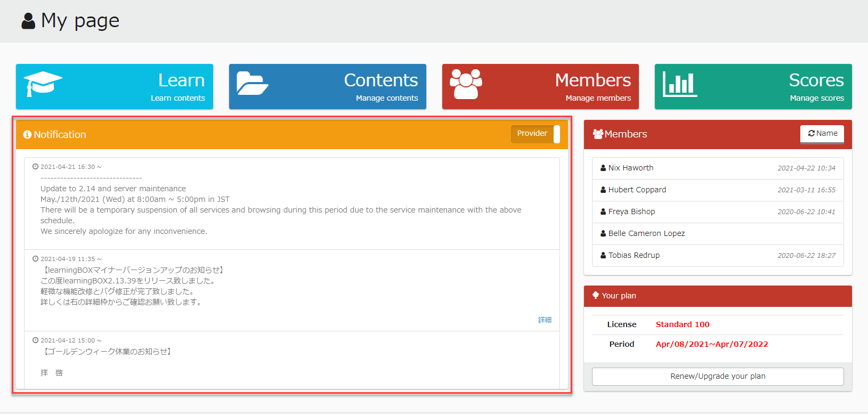
Task: Click the open folder Contents icon
Action: [x=252, y=84]
